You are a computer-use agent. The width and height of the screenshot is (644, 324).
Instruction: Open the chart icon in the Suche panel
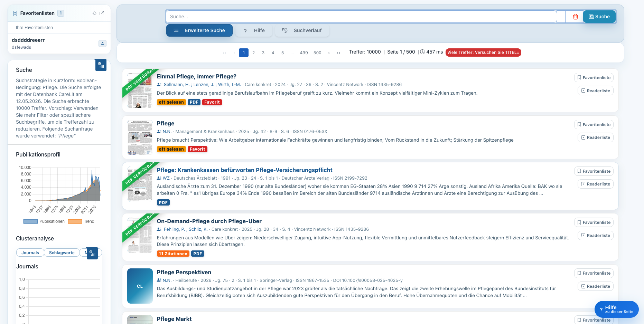[x=101, y=65]
